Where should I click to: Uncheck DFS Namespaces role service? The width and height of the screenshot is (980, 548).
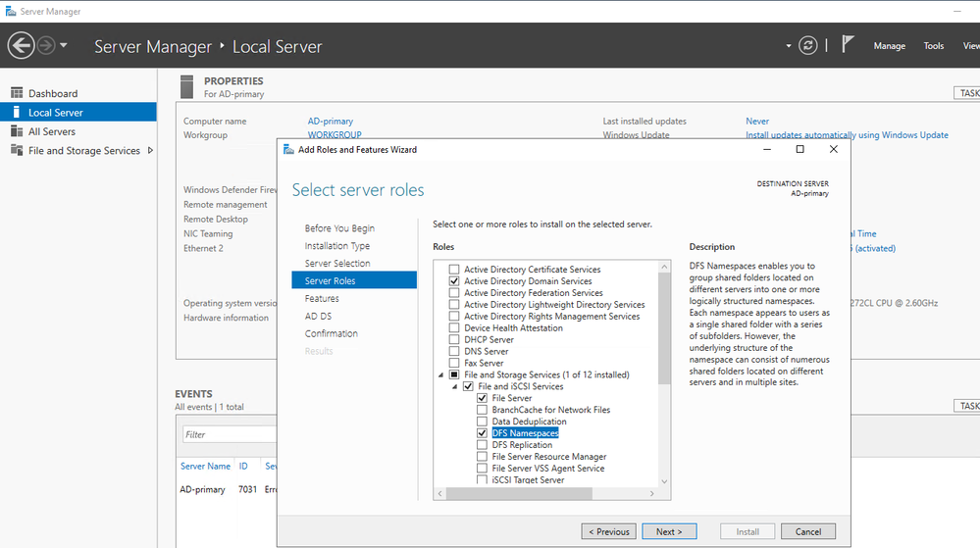[482, 433]
